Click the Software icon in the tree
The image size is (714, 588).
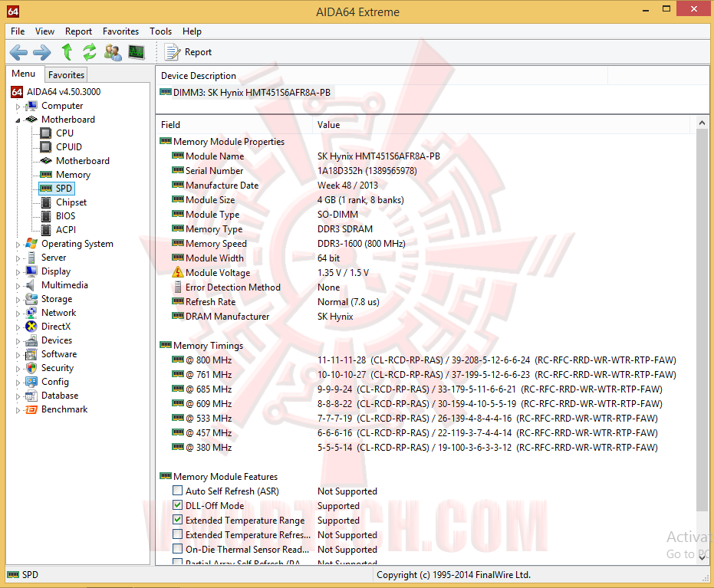pos(31,354)
